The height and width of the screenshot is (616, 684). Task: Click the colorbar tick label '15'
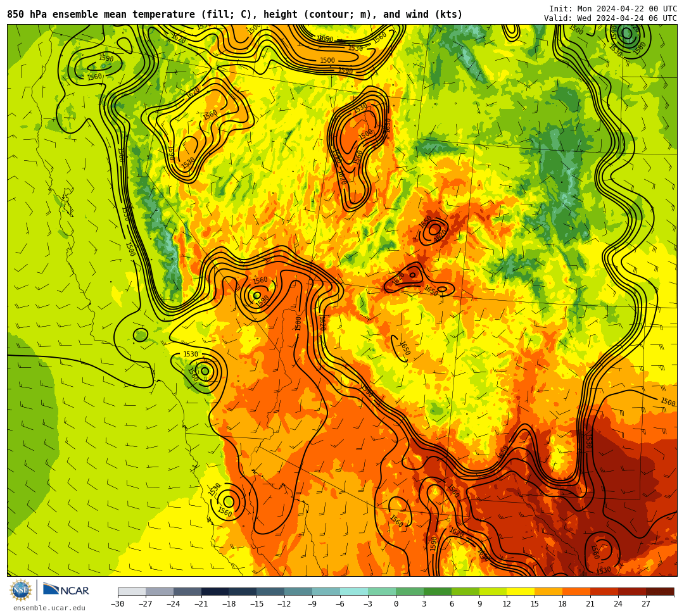click(x=535, y=604)
